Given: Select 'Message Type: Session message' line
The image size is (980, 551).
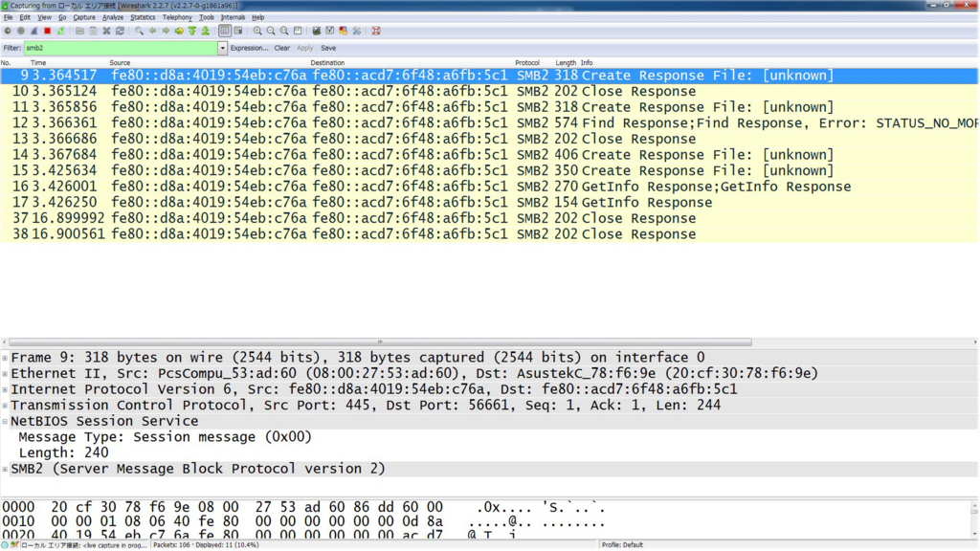Looking at the screenshot, I should 165,437.
